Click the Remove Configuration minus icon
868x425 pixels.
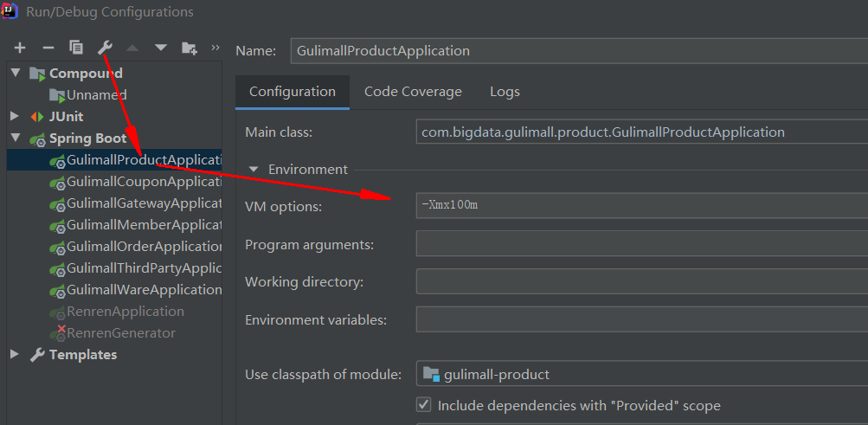(x=48, y=48)
